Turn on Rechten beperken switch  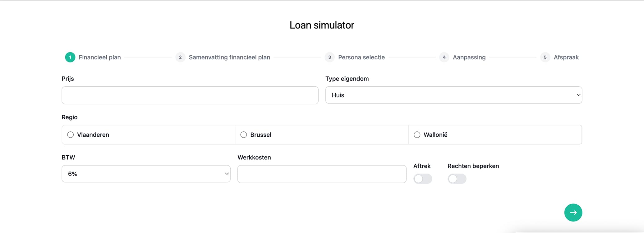(x=457, y=179)
